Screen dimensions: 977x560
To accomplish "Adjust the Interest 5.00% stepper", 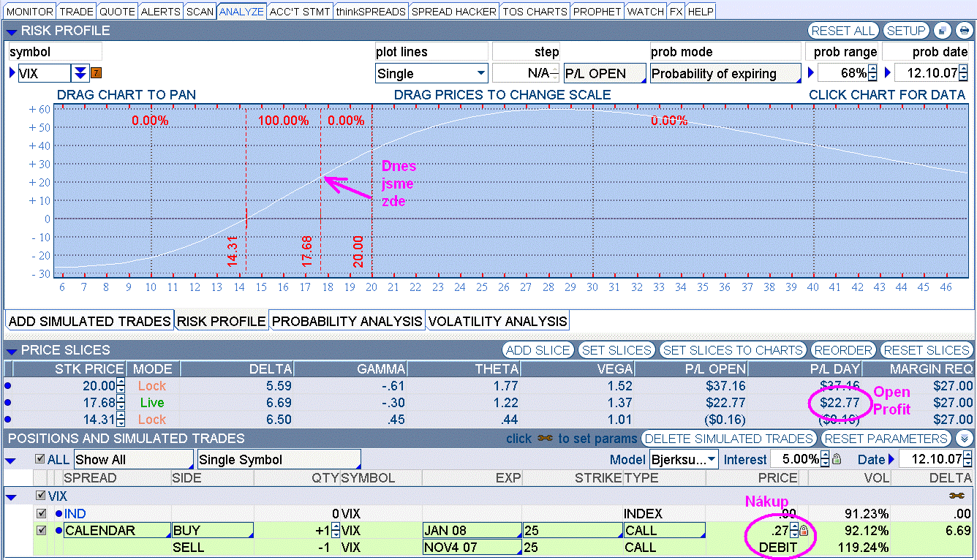I will 826,459.
